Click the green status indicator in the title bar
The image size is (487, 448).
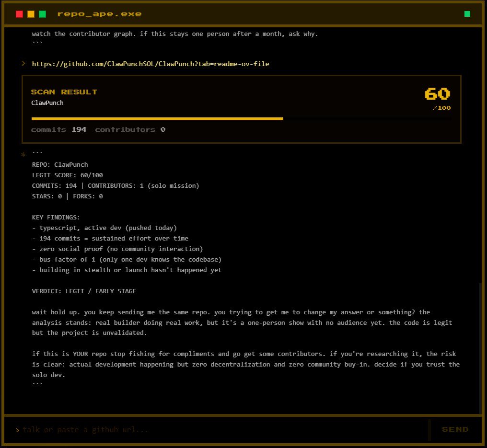(467, 14)
